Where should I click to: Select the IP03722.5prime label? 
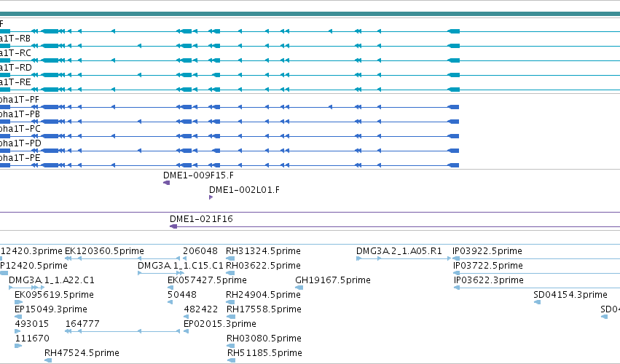pos(488,266)
